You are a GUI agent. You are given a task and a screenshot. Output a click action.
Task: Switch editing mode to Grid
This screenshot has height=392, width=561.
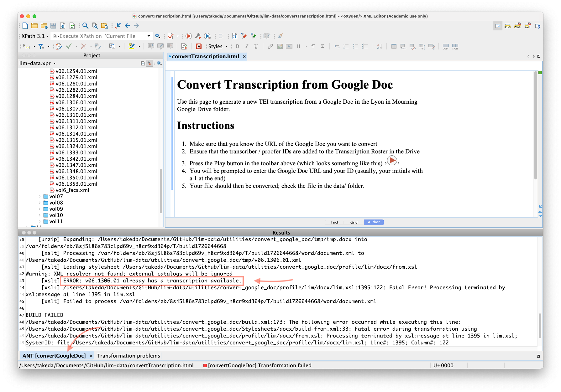click(x=354, y=222)
